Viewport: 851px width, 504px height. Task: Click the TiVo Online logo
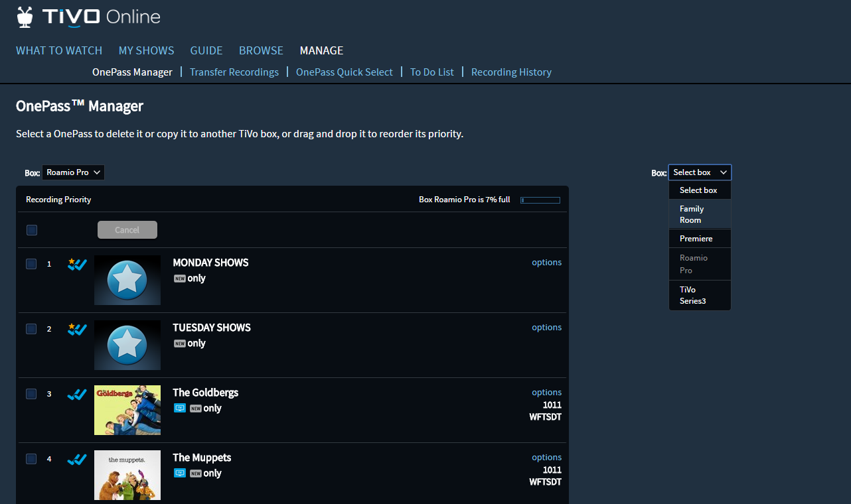(x=88, y=17)
